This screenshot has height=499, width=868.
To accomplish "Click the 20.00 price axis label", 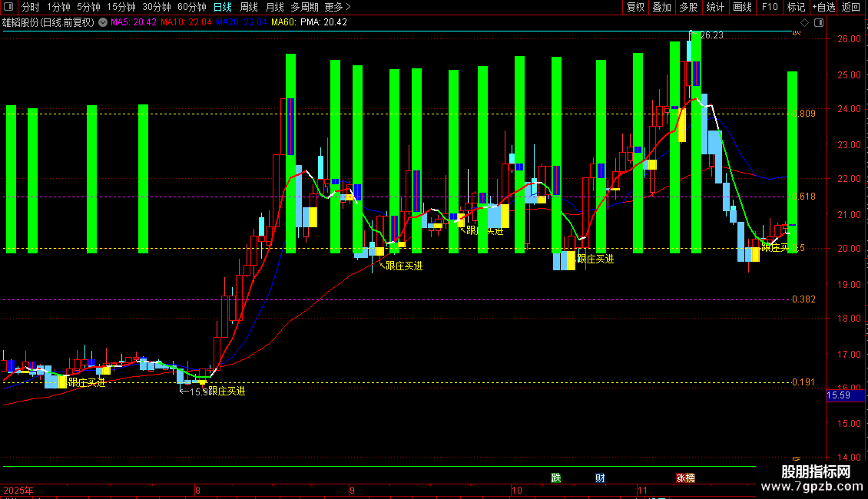I will 849,249.
